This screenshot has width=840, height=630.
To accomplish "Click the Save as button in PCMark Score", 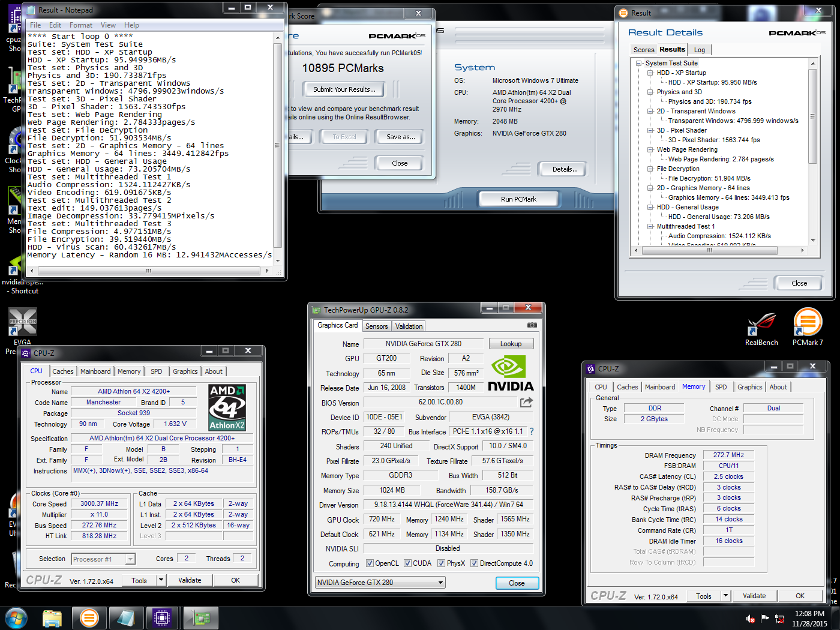I will pyautogui.click(x=400, y=137).
